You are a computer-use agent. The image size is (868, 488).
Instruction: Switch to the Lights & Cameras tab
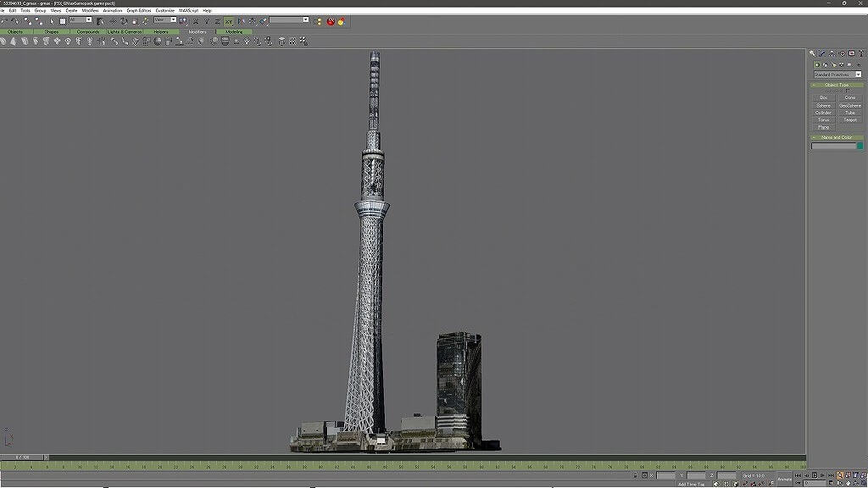tap(125, 31)
